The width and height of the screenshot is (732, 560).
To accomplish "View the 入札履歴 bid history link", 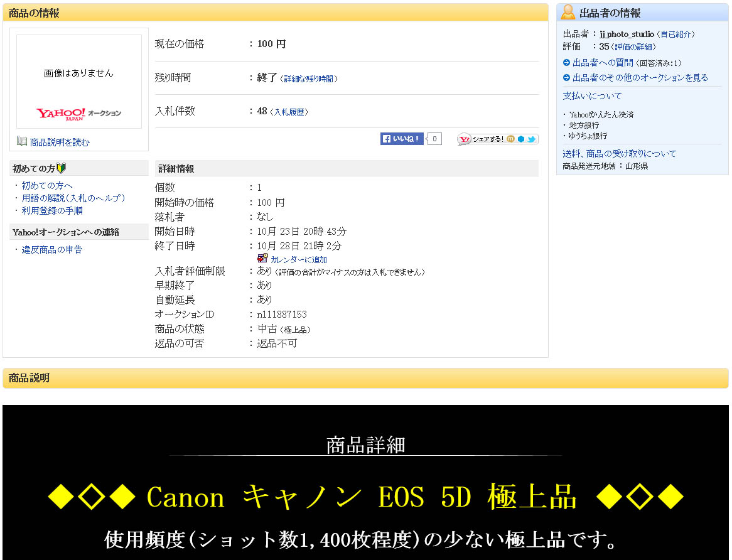I will pos(289,112).
